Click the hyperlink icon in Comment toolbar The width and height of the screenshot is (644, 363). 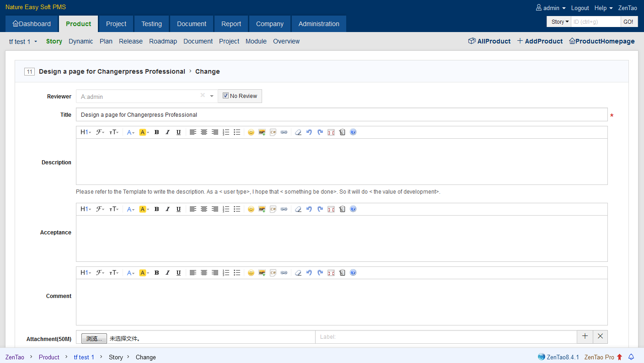point(284,273)
